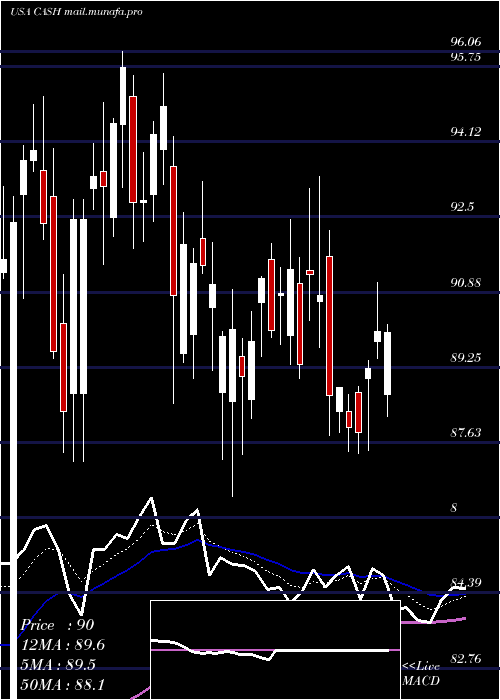Click the 95.75 price level label
The height and width of the screenshot is (700, 500).
(x=466, y=58)
